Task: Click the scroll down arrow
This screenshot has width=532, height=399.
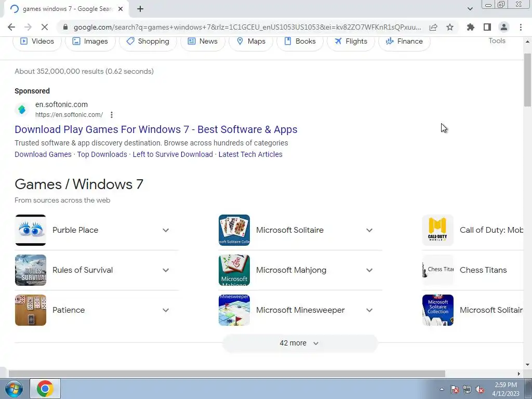Action: (528, 365)
